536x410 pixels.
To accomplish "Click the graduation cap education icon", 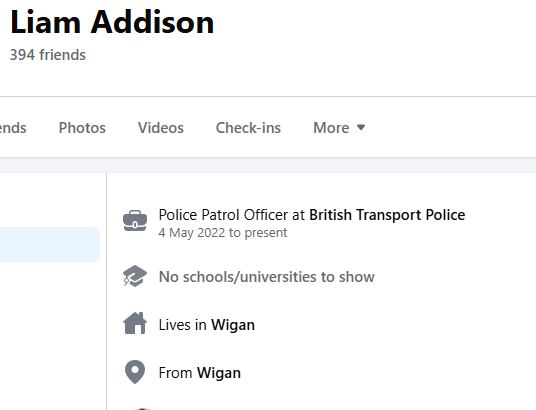I will point(135,276).
